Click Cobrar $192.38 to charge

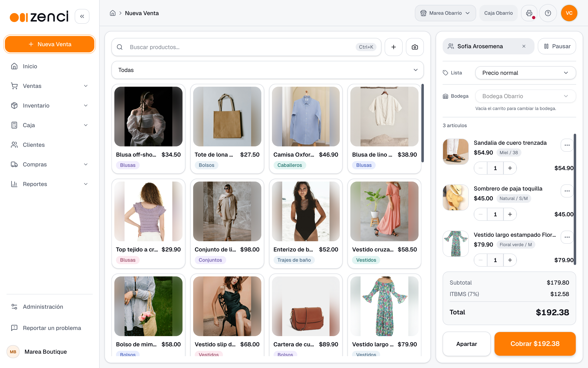click(535, 344)
